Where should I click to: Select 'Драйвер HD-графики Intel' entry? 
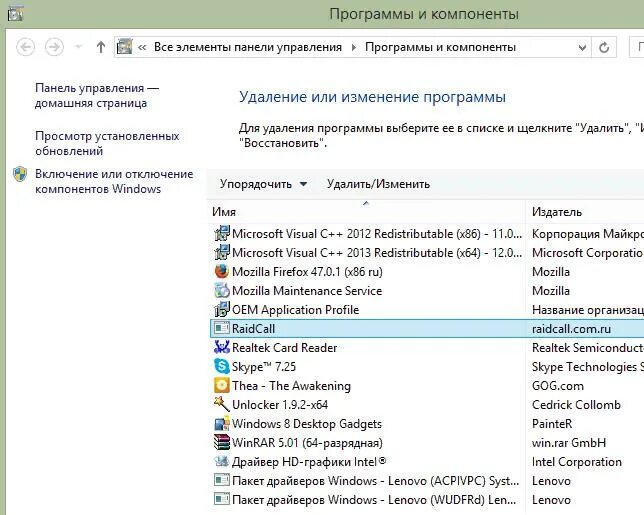(x=309, y=462)
